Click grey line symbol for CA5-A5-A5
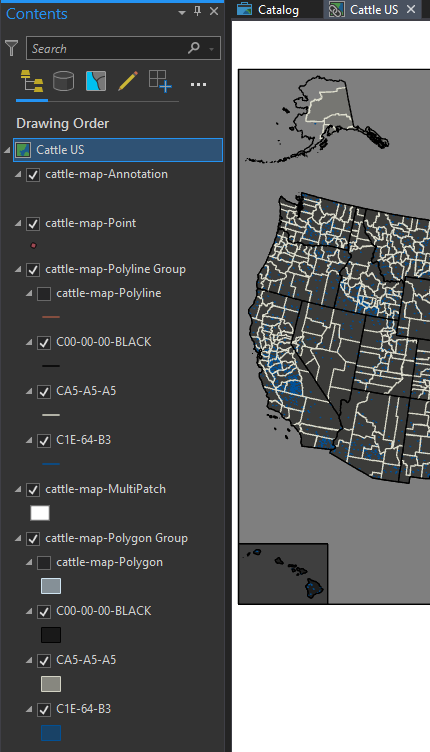Viewport: 430px width, 752px height. click(x=51, y=415)
